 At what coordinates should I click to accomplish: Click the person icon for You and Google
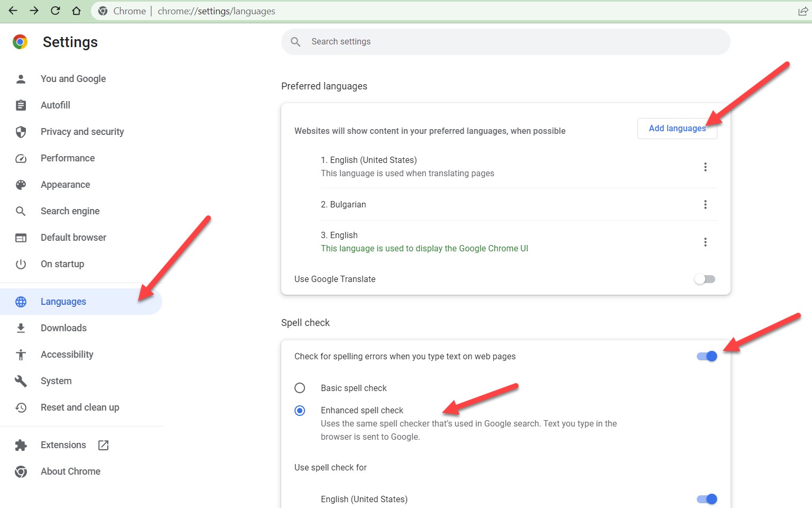click(x=21, y=79)
